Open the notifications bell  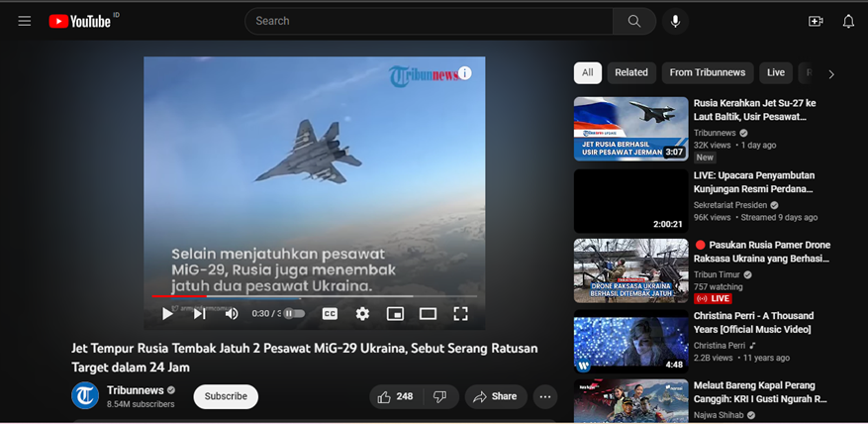(x=848, y=21)
